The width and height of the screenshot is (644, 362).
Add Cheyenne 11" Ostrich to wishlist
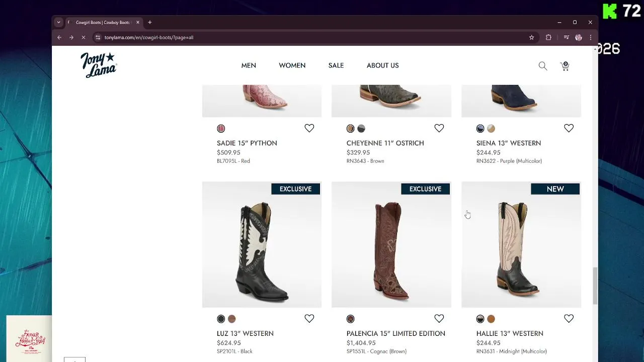(439, 128)
